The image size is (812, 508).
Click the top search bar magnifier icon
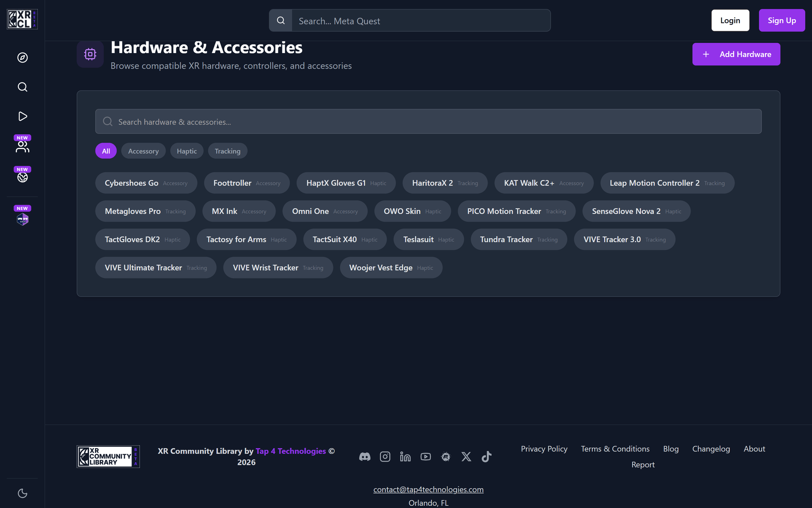pos(281,20)
